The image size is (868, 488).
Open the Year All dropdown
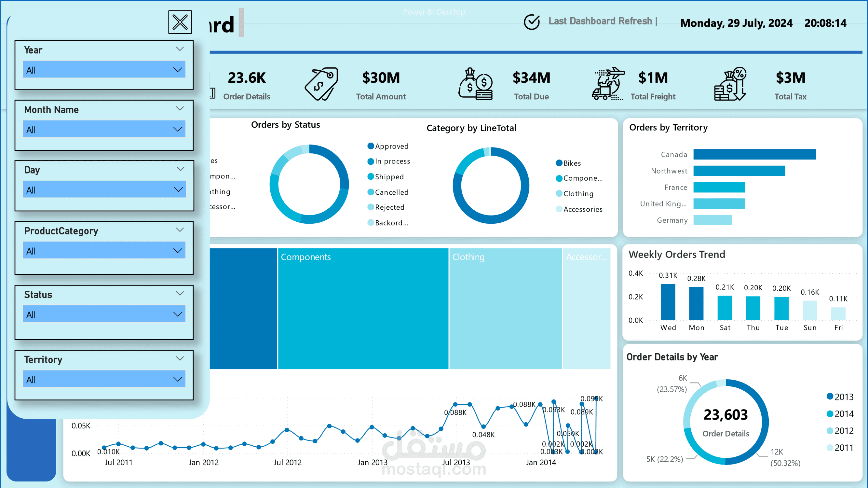click(104, 70)
